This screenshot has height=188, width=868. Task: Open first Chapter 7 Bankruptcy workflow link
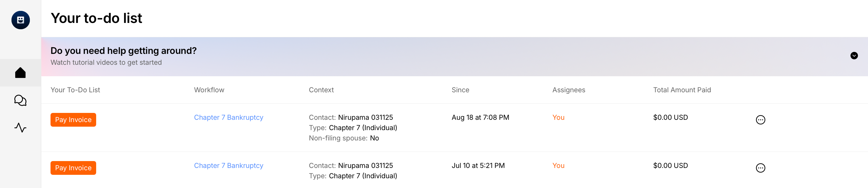click(x=228, y=117)
